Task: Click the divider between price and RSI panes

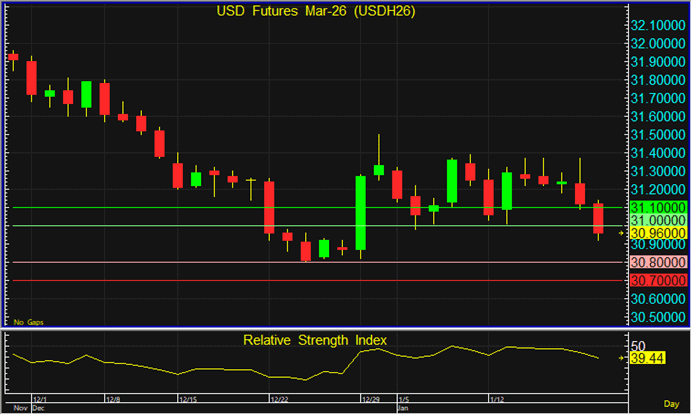Action: (x=316, y=329)
